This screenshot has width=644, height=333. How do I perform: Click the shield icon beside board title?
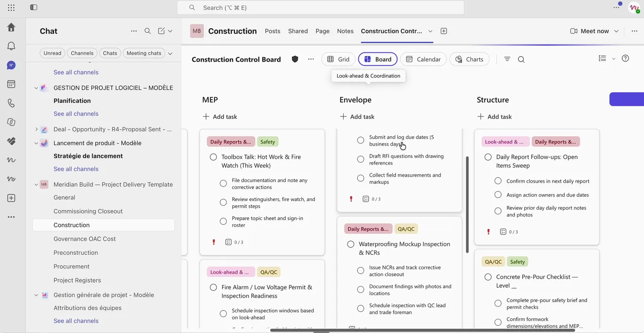click(295, 59)
